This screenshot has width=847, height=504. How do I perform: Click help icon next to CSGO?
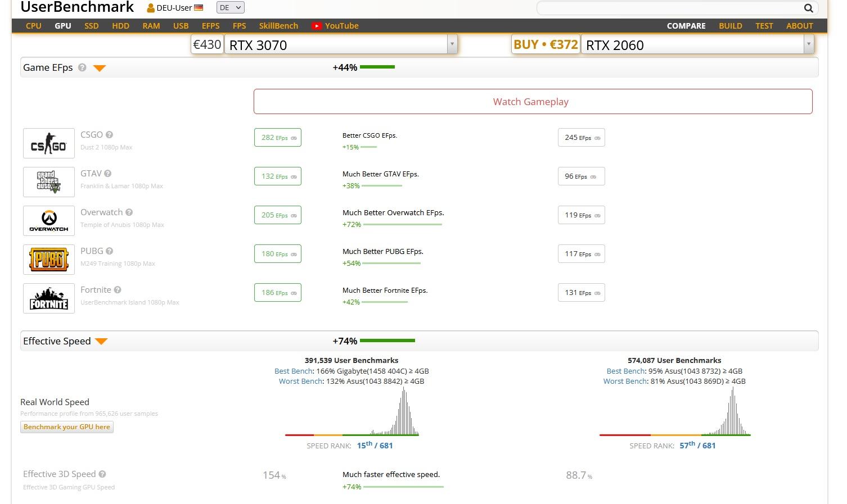coord(109,135)
